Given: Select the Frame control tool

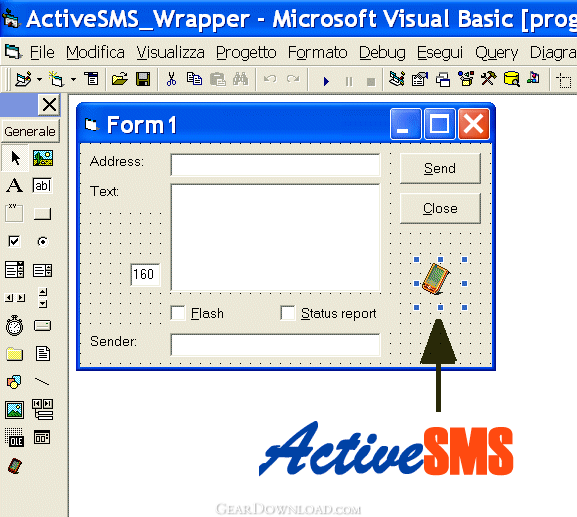Looking at the screenshot, I should (x=14, y=213).
